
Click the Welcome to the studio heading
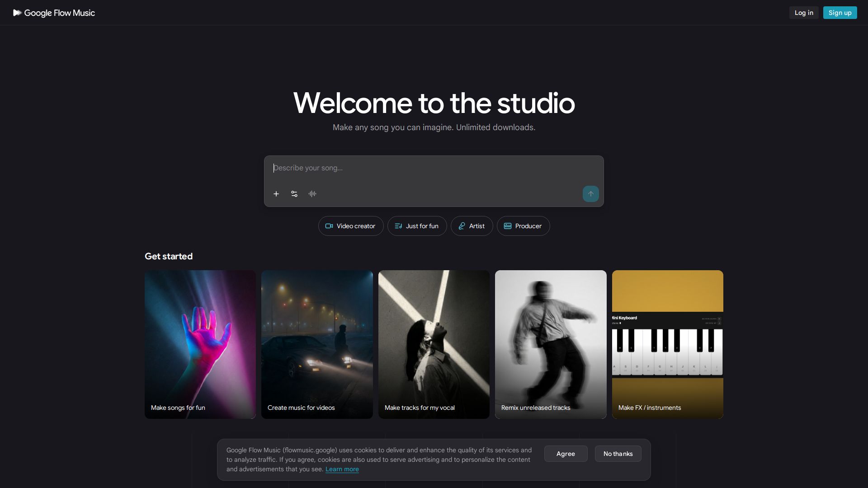(x=434, y=103)
